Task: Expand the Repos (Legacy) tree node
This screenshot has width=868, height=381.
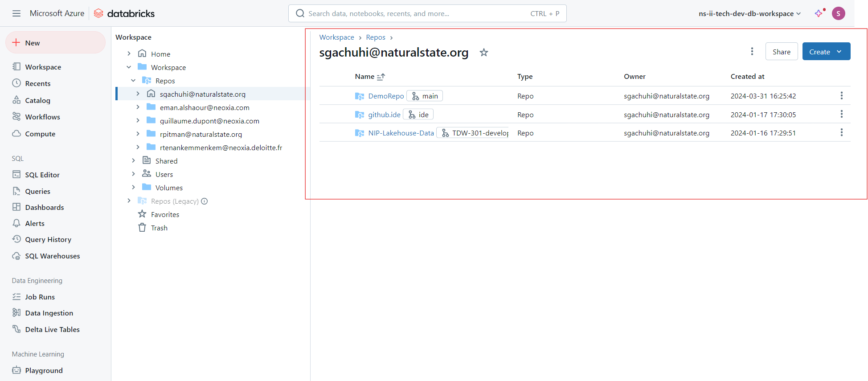Action: pos(129,201)
